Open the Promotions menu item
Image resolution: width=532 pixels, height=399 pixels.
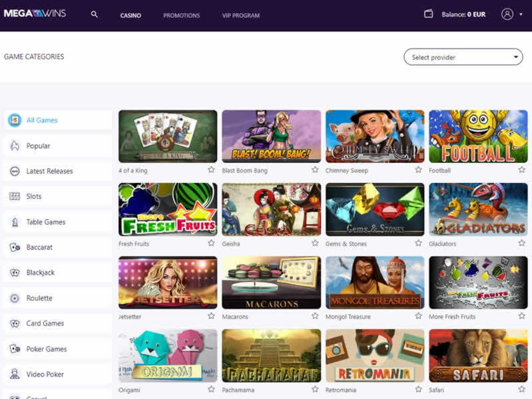click(182, 15)
